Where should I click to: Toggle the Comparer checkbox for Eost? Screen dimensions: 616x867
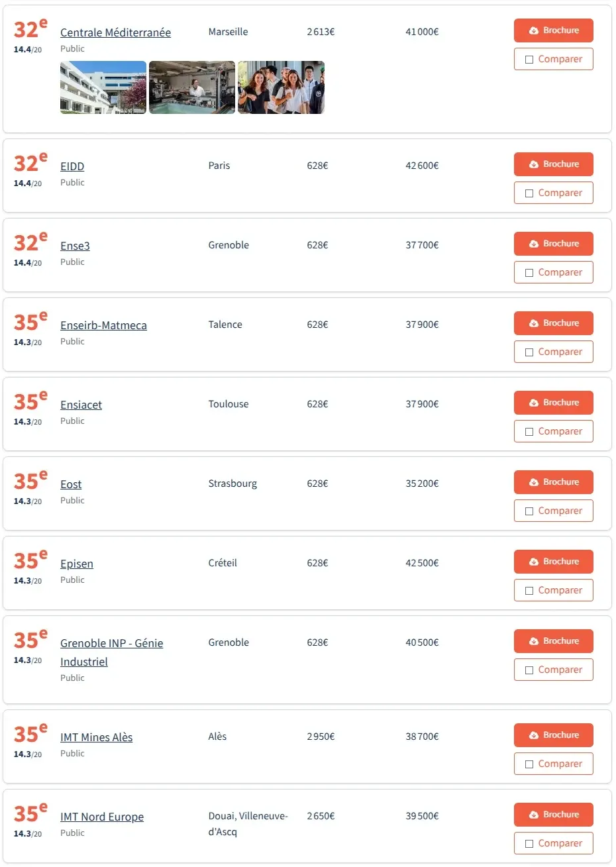(x=529, y=511)
